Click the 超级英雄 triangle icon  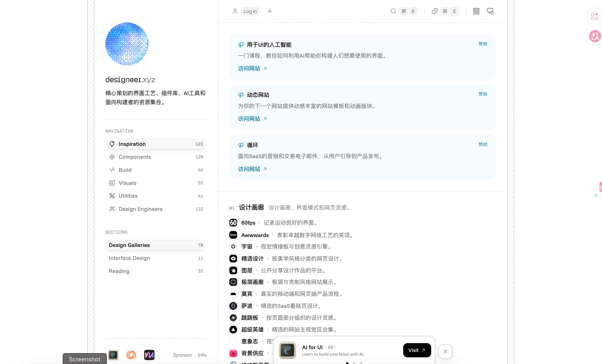point(233,330)
